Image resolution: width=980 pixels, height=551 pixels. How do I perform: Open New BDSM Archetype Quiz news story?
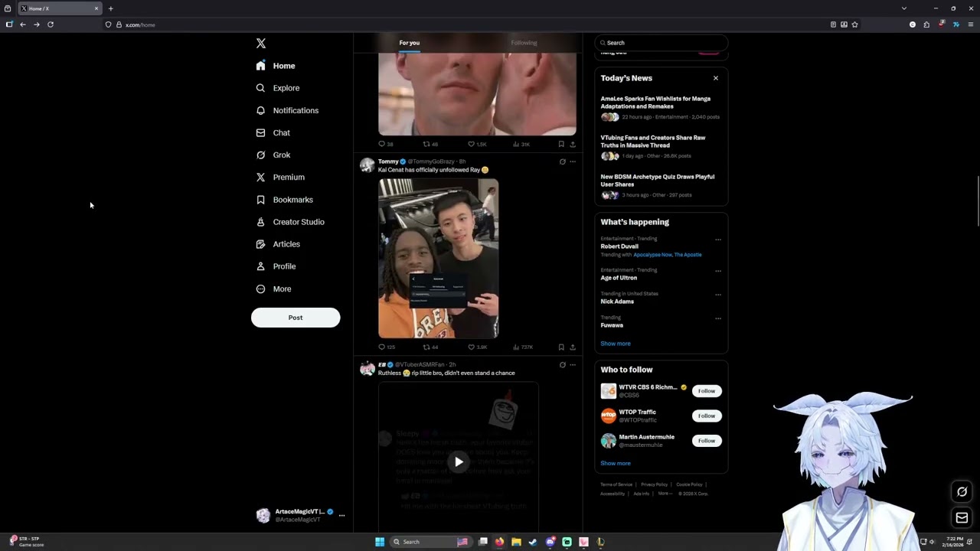point(661,186)
